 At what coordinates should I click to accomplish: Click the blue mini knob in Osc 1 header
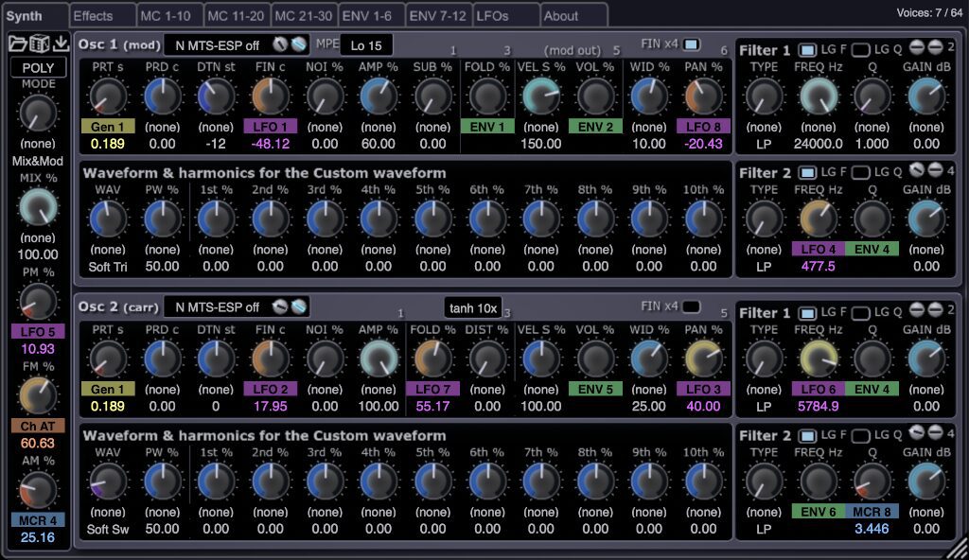(298, 44)
